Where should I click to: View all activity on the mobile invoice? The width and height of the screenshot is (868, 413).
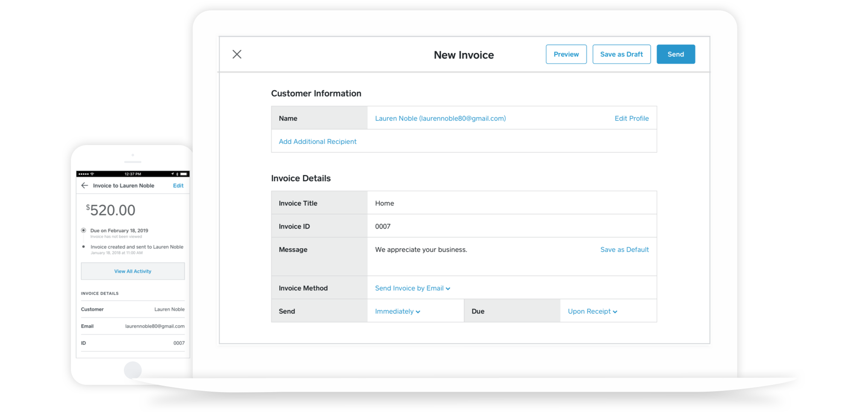(132, 271)
